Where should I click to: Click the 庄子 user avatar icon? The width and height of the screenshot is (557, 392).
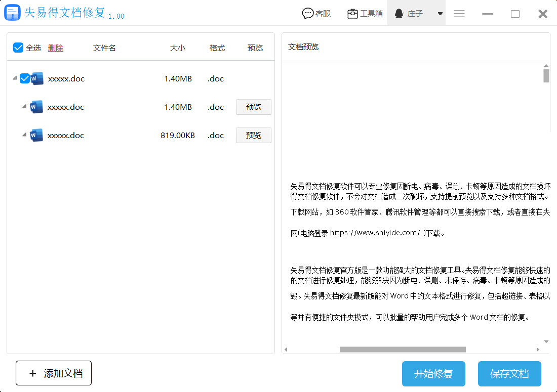point(399,14)
